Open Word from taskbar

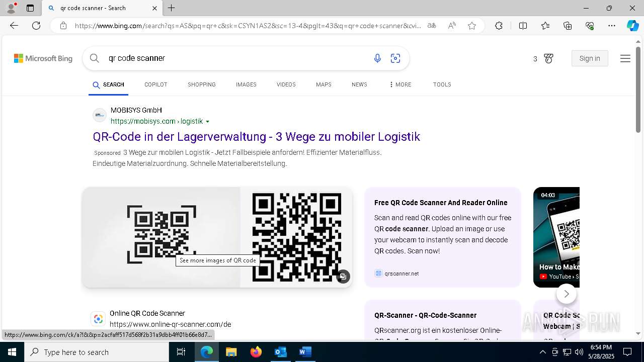305,352
